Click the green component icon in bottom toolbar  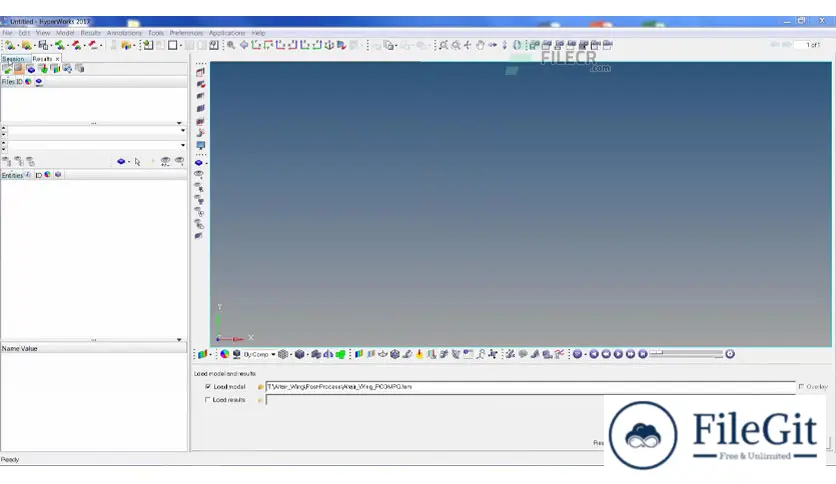(x=340, y=354)
